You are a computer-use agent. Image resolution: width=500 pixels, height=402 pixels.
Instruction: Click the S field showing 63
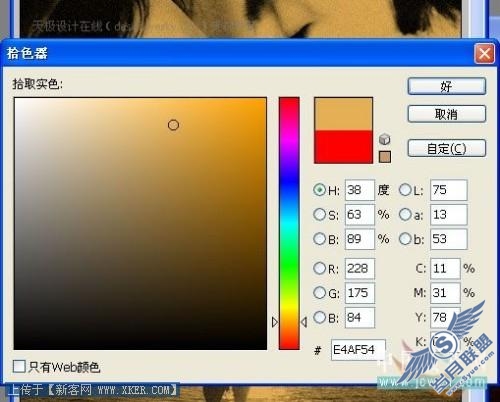[x=360, y=214]
